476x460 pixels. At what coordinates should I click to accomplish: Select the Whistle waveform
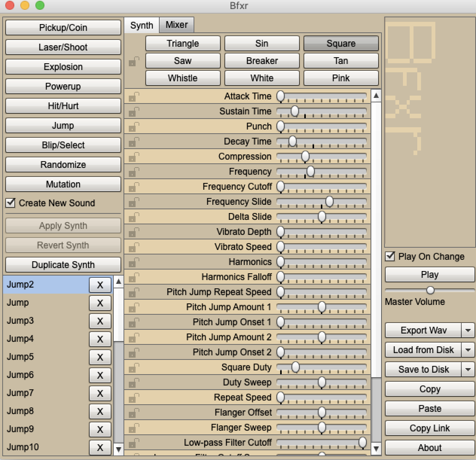click(x=183, y=78)
